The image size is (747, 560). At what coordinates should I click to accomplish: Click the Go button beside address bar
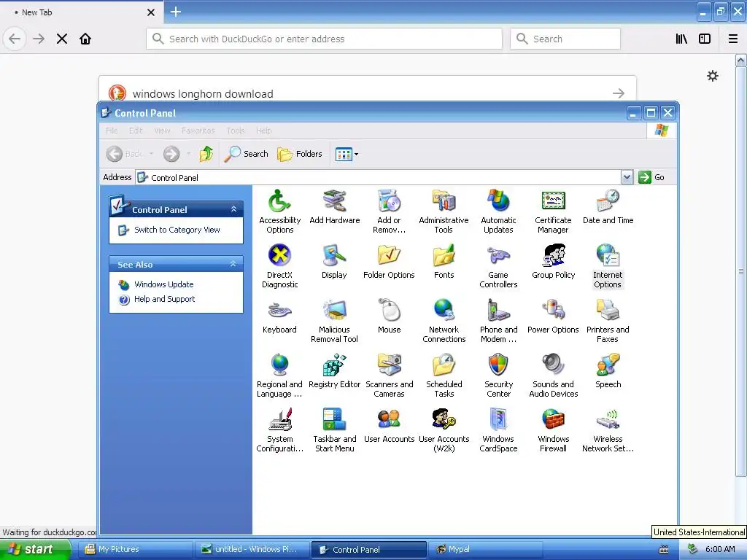[651, 177]
